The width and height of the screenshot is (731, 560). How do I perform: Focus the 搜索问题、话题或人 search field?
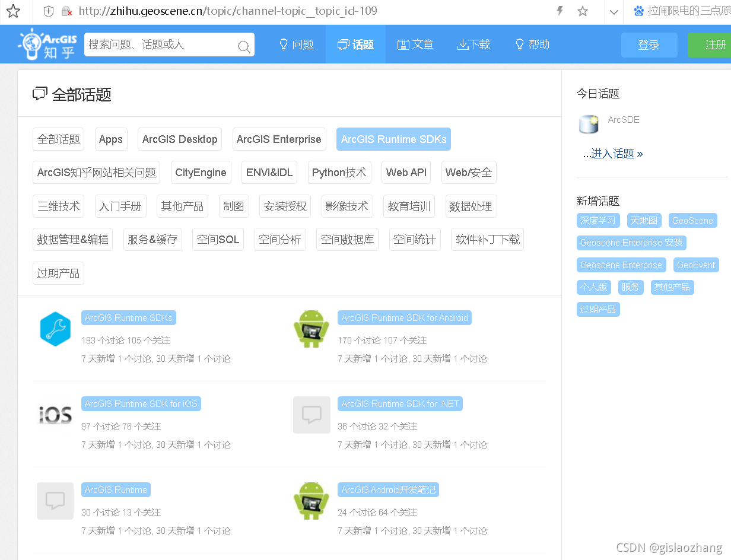click(169, 44)
